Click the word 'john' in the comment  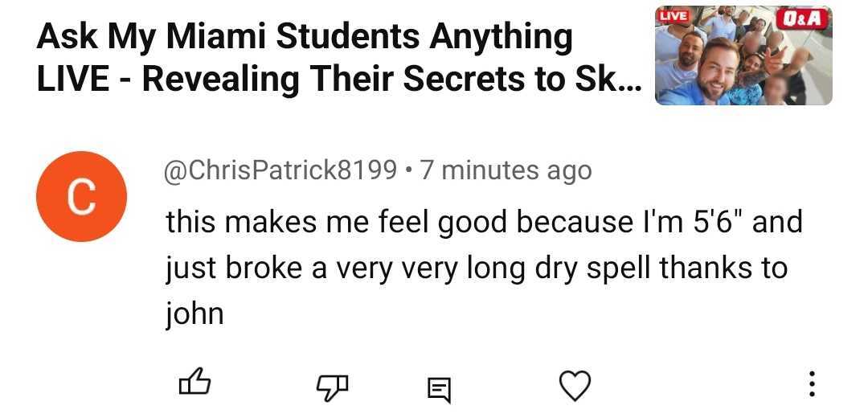coord(194,313)
